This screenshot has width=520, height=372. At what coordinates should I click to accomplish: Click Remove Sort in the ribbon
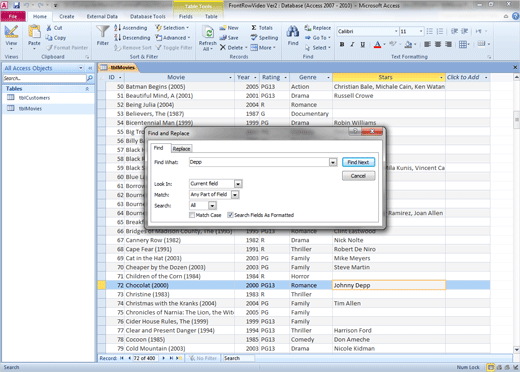(x=133, y=48)
